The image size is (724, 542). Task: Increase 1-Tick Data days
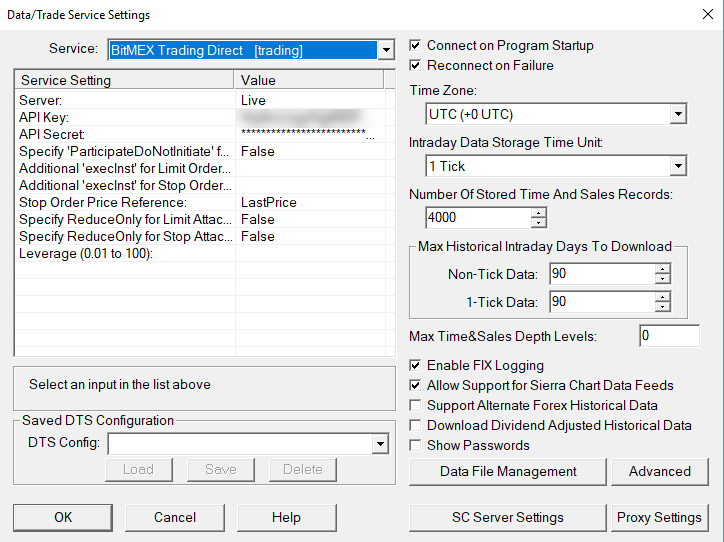click(x=663, y=297)
